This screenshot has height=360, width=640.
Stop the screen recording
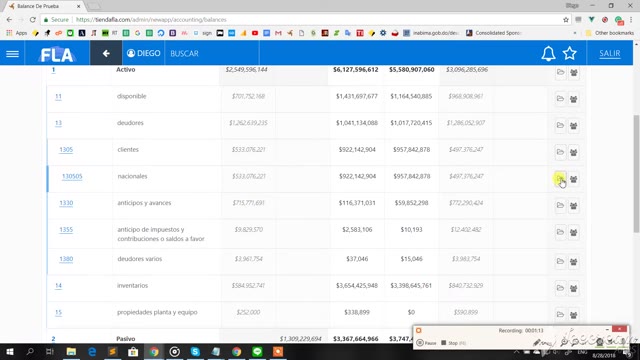453,343
